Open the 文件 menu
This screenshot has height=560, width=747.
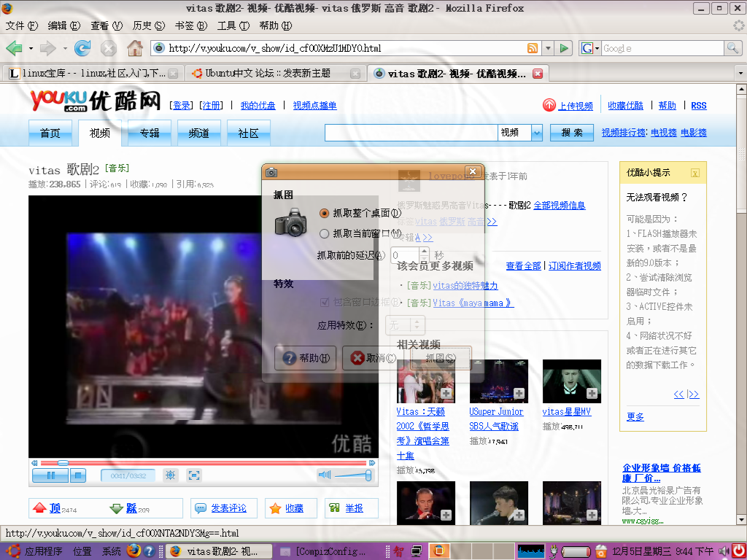pyautogui.click(x=21, y=26)
